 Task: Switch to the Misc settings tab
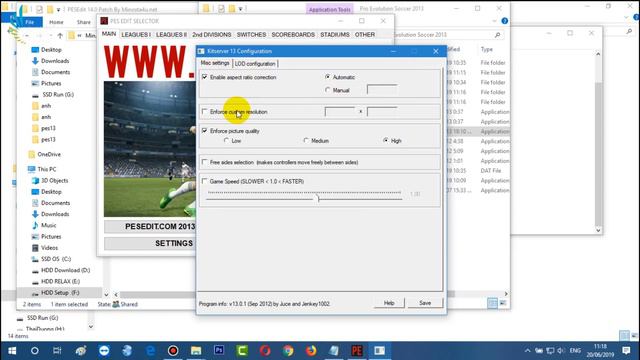pos(215,63)
